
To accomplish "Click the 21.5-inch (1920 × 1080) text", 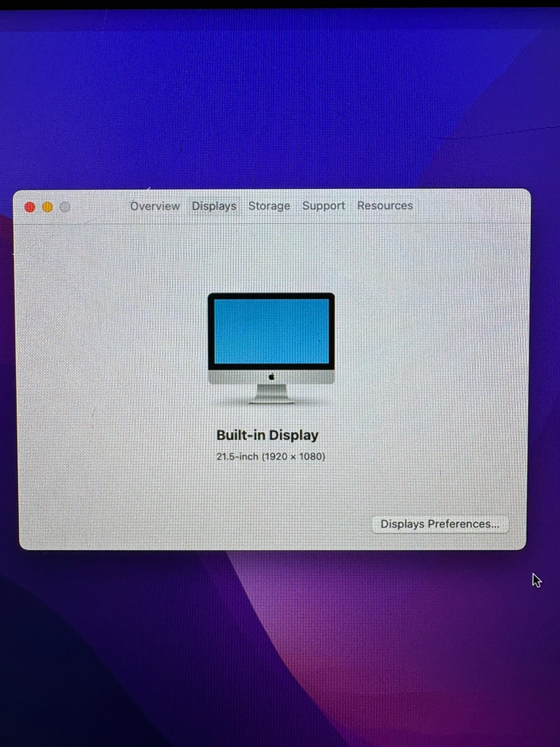I will click(x=271, y=457).
